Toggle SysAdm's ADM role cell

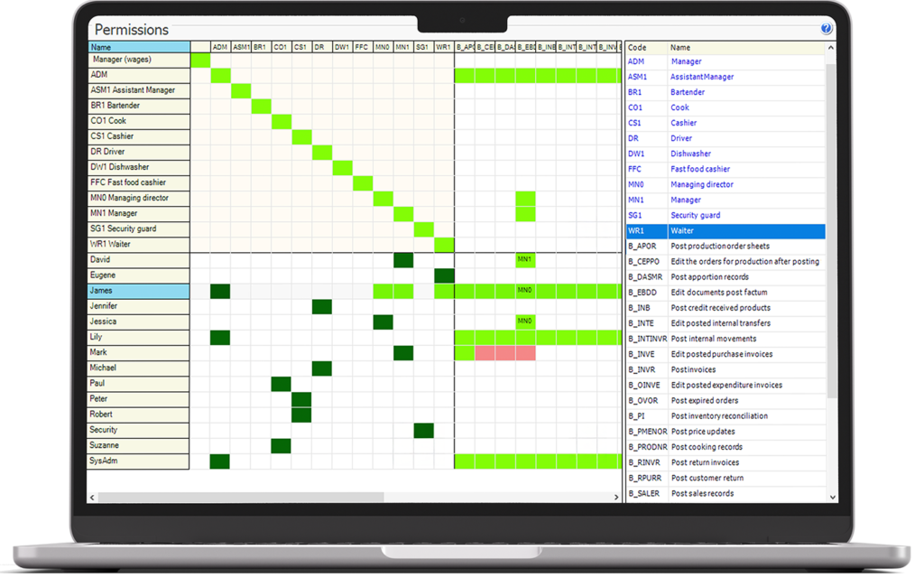pos(219,461)
